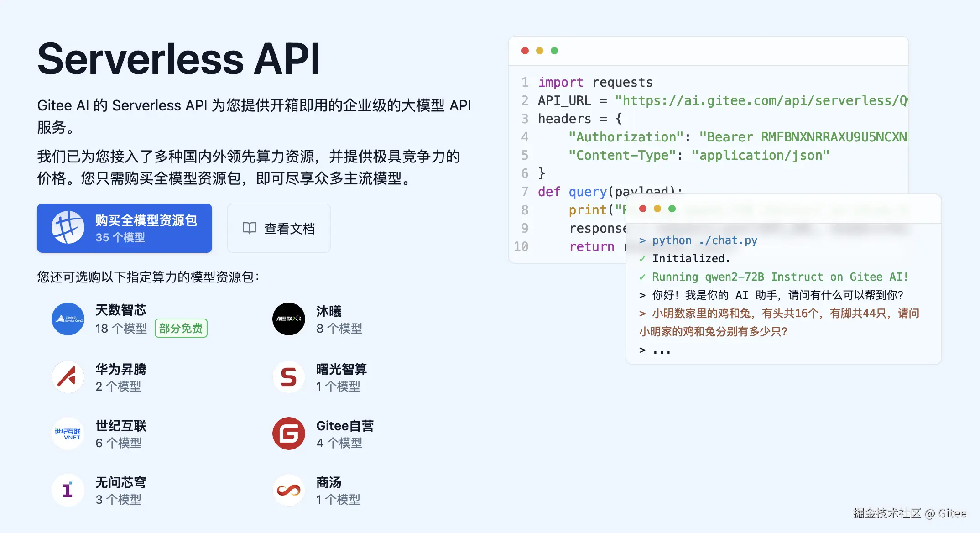Open 查看文档 documentation button
Image resolution: width=980 pixels, height=533 pixels.
click(x=279, y=228)
